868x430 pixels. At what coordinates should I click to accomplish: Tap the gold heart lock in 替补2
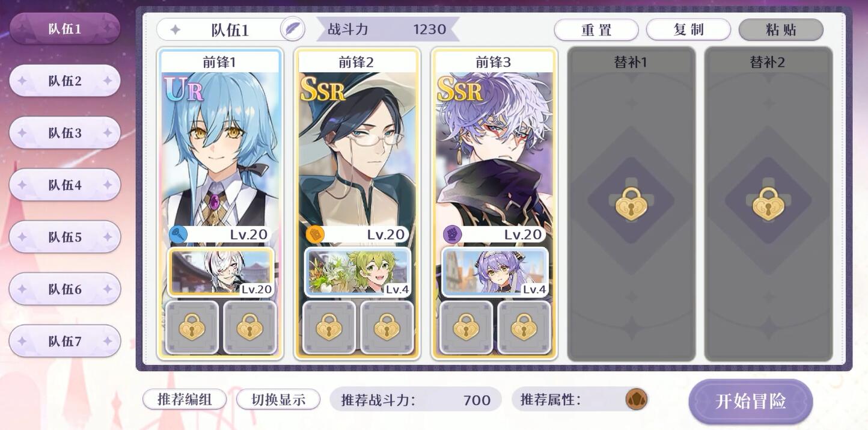(x=768, y=203)
